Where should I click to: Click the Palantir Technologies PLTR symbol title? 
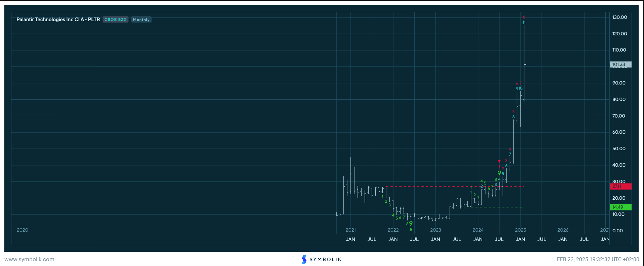(x=58, y=20)
